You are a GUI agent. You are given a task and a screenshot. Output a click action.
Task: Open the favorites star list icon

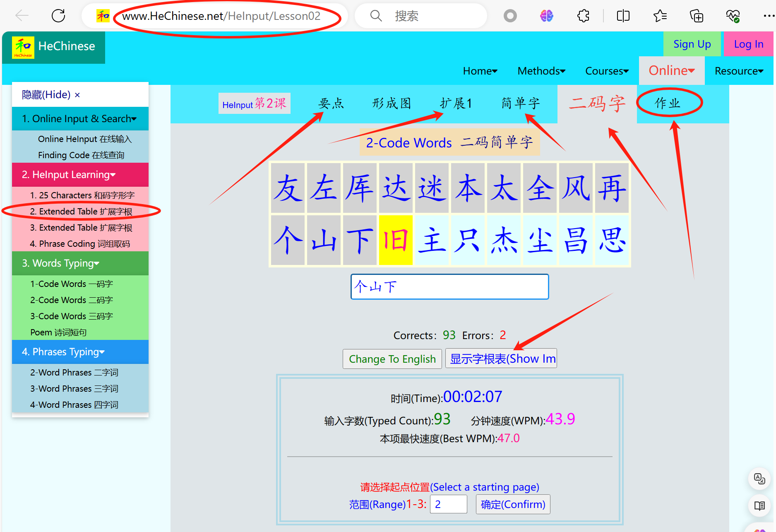pyautogui.click(x=660, y=16)
